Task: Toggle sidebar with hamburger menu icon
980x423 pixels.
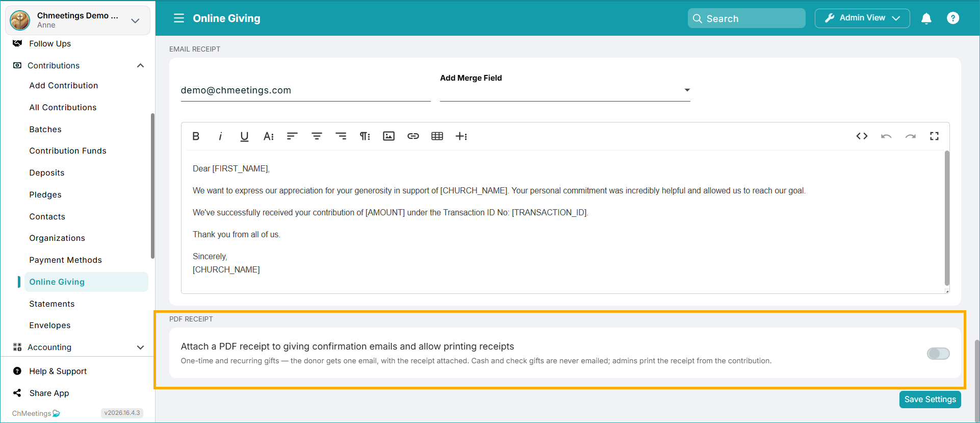Action: pyautogui.click(x=179, y=18)
